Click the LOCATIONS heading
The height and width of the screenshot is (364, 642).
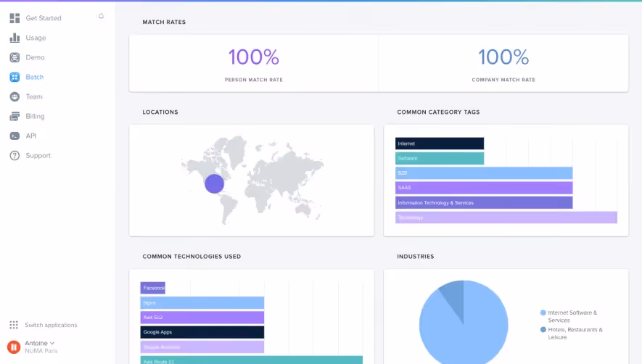point(160,112)
